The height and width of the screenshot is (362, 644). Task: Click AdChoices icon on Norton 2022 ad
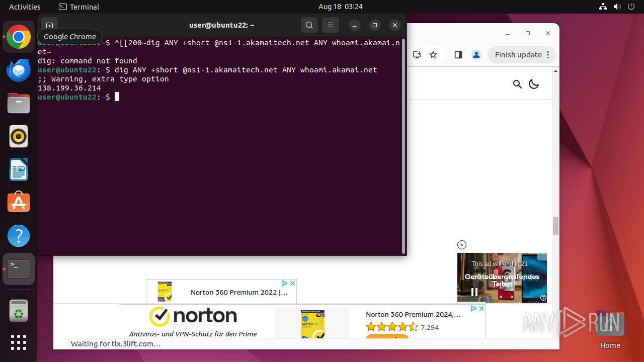pos(284,284)
